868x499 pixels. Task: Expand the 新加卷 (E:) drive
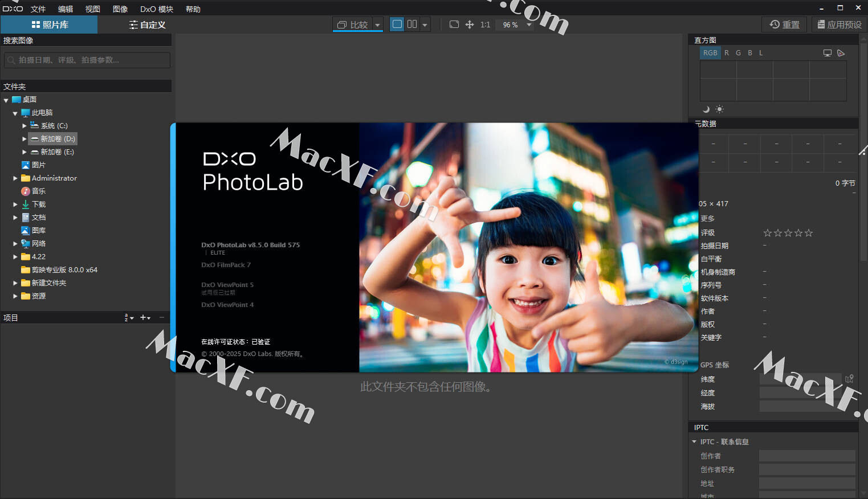(24, 152)
